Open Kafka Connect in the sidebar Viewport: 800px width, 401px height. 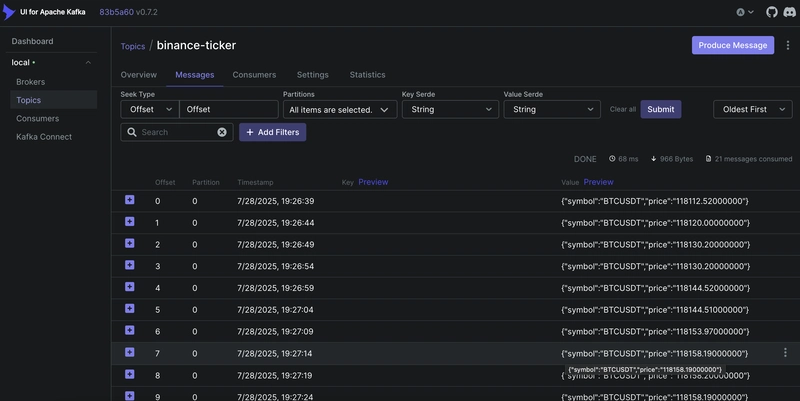click(44, 137)
